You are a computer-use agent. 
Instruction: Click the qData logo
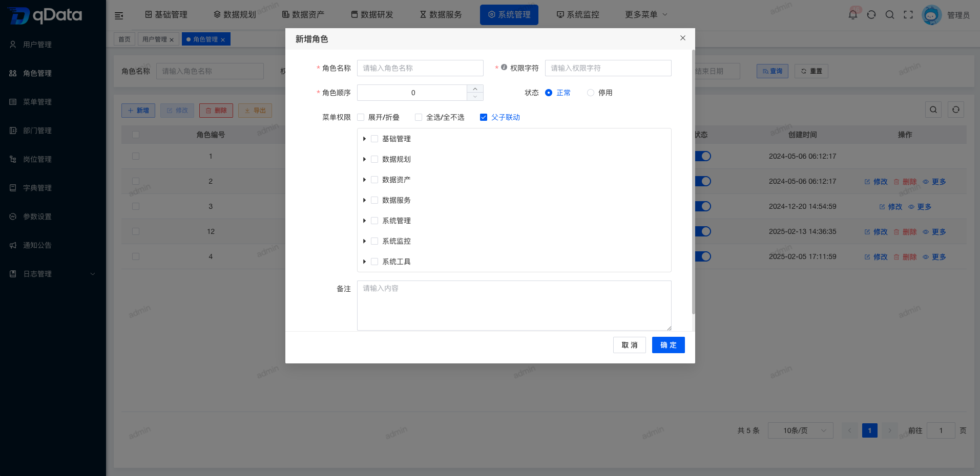pos(45,15)
